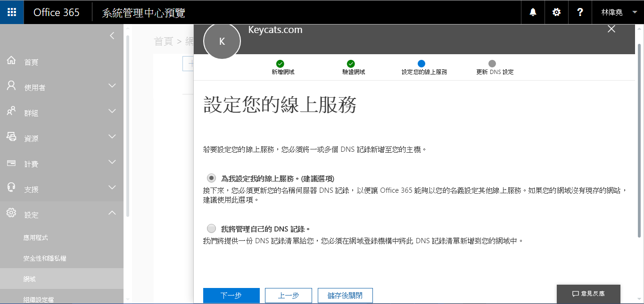The height and width of the screenshot is (304, 644).
Task: Select 為我設定我的線上服務 radio option
Action: 211,178
